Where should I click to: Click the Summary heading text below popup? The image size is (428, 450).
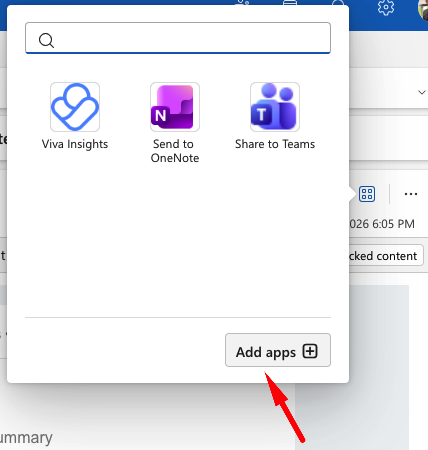click(x=26, y=438)
